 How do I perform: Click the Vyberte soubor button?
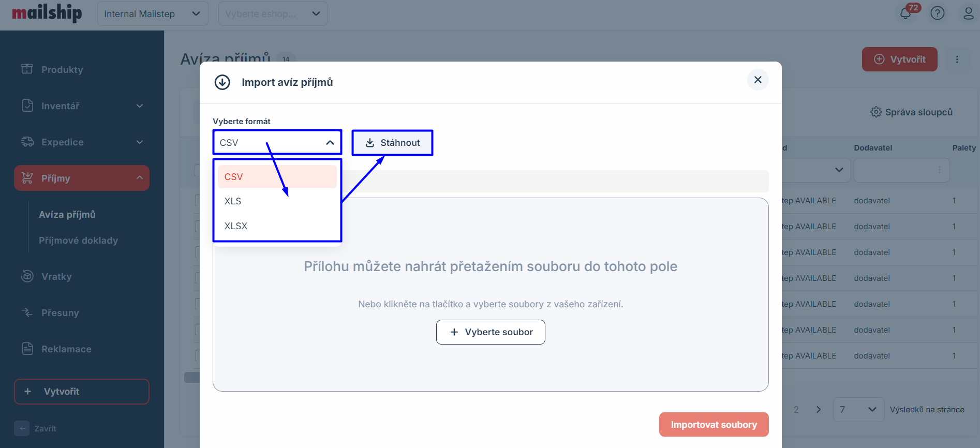click(491, 332)
